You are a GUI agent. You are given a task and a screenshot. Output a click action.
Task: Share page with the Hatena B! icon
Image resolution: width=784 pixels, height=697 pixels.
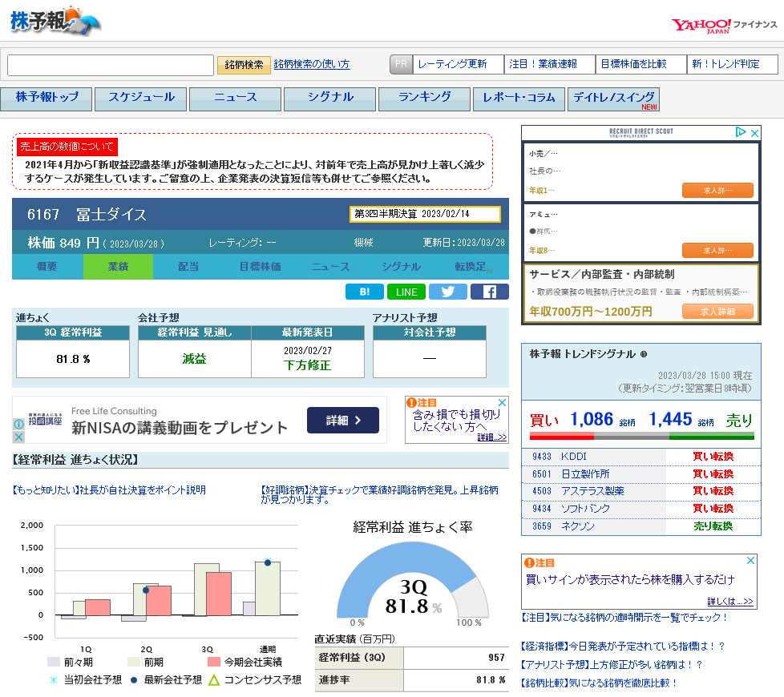point(365,292)
